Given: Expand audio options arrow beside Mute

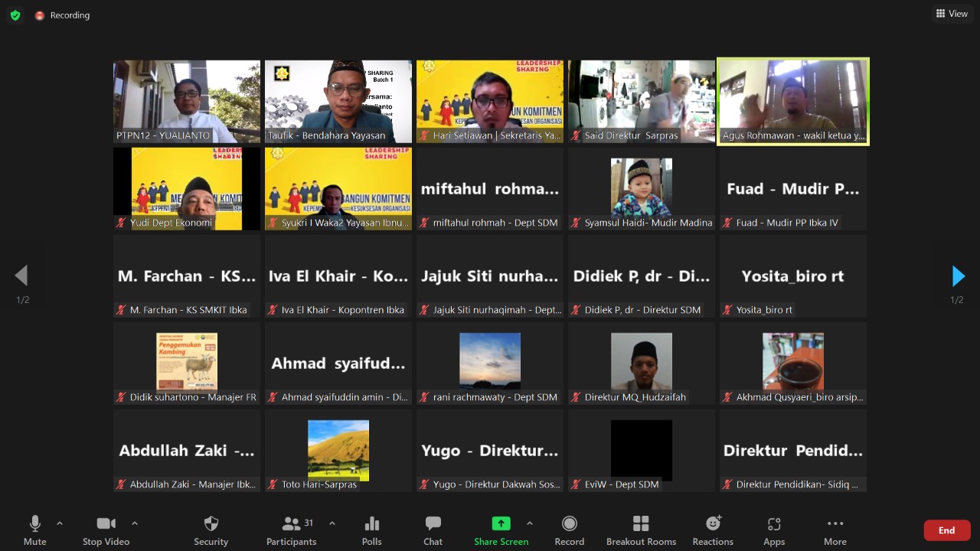Looking at the screenshot, I should click(x=60, y=523).
